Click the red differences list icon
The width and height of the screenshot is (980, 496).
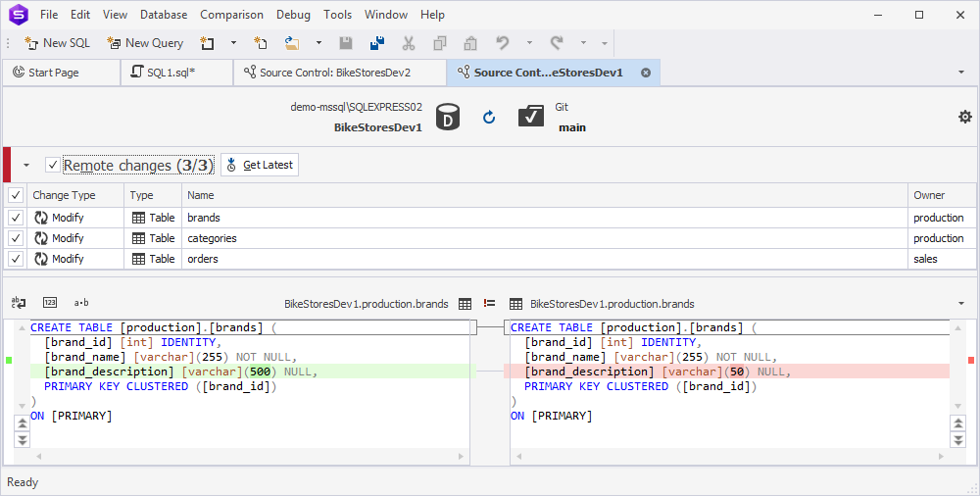click(x=489, y=303)
